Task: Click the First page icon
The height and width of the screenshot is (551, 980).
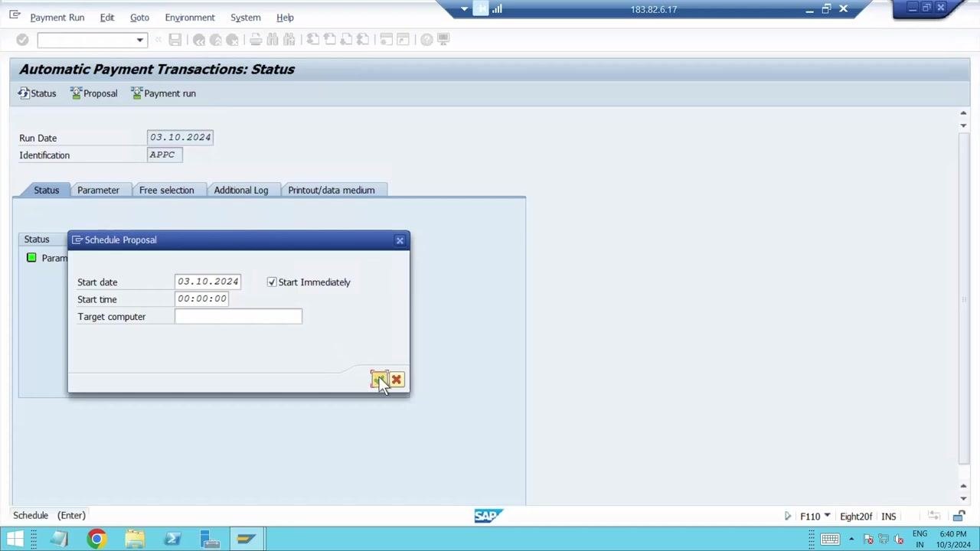Action: coord(312,40)
